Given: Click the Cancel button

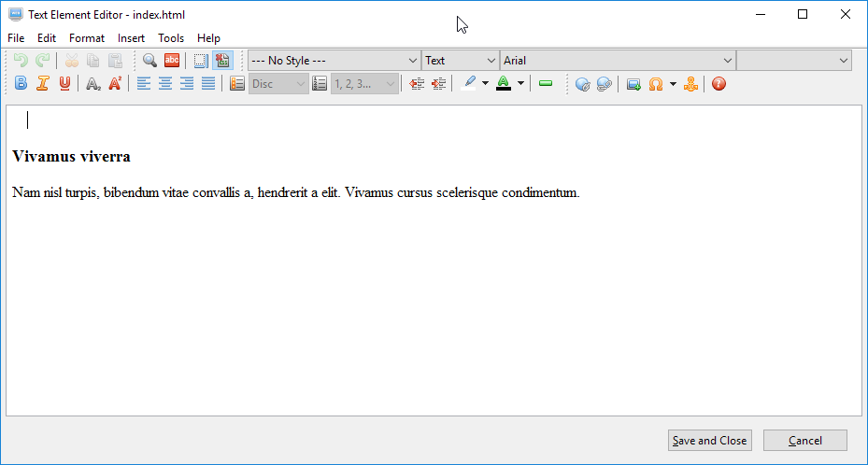Looking at the screenshot, I should (x=804, y=440).
